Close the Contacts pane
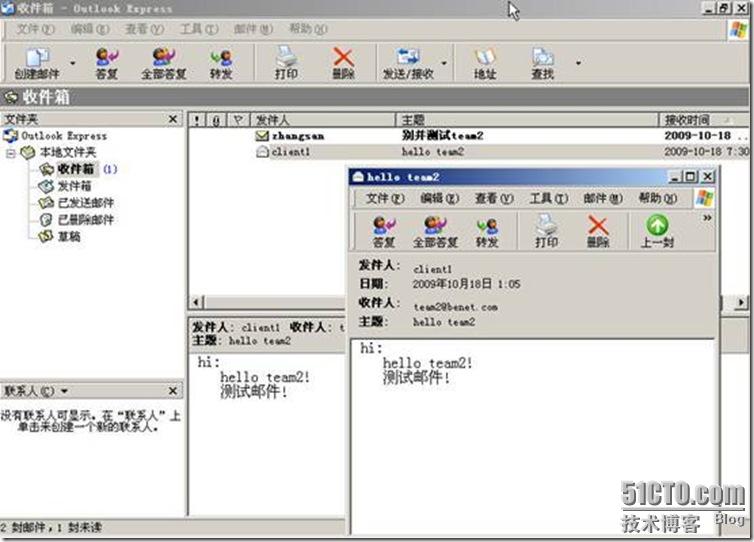The width and height of the screenshot is (754, 542). pyautogui.click(x=173, y=391)
